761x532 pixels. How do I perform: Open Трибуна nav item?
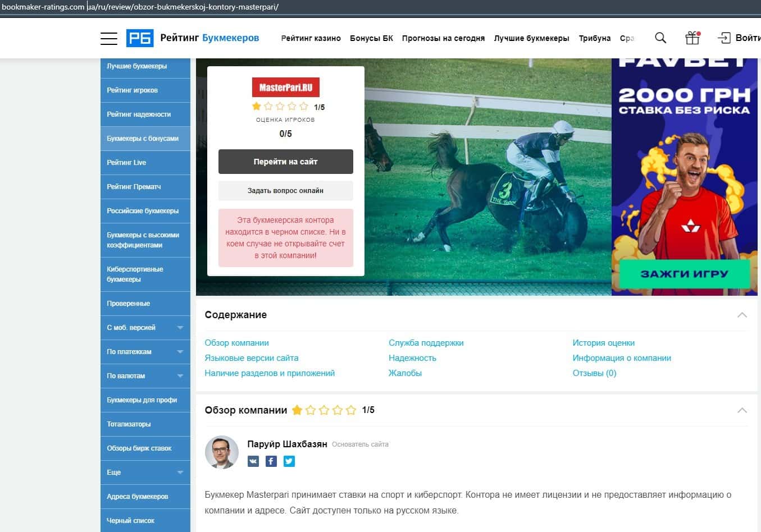pos(595,38)
